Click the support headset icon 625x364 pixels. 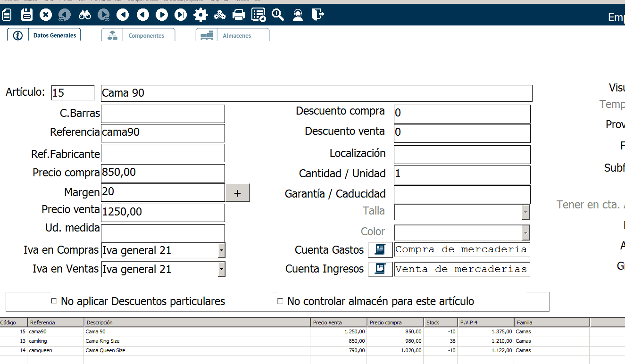tap(298, 15)
